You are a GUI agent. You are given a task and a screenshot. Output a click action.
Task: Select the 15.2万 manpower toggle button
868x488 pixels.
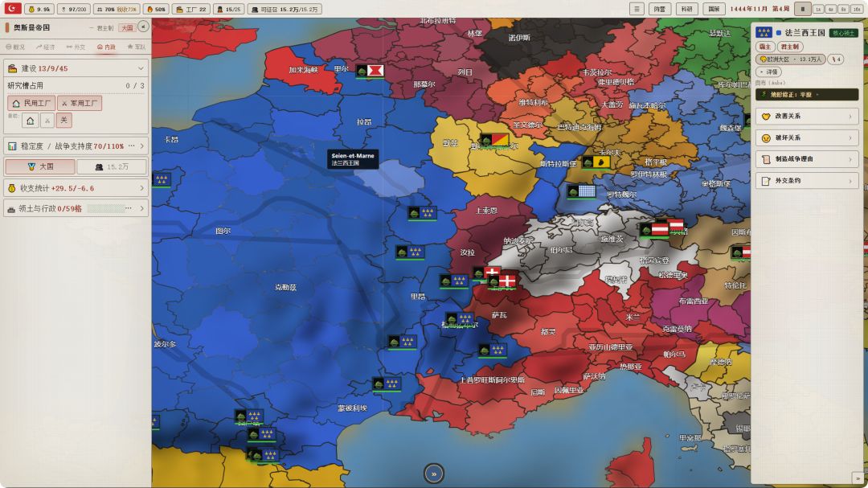click(x=111, y=166)
